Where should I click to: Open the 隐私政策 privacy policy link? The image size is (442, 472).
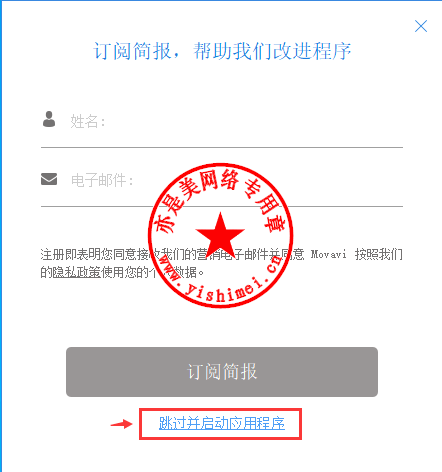tap(77, 273)
